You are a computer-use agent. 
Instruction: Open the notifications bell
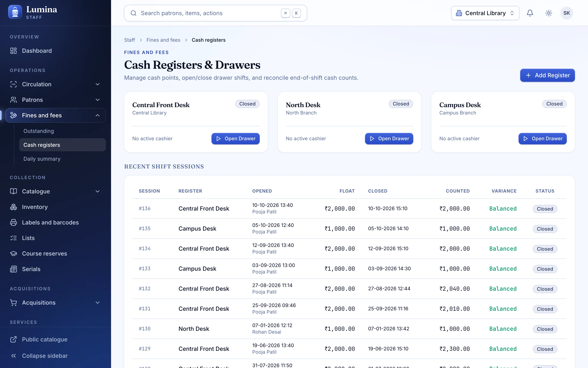(x=530, y=13)
